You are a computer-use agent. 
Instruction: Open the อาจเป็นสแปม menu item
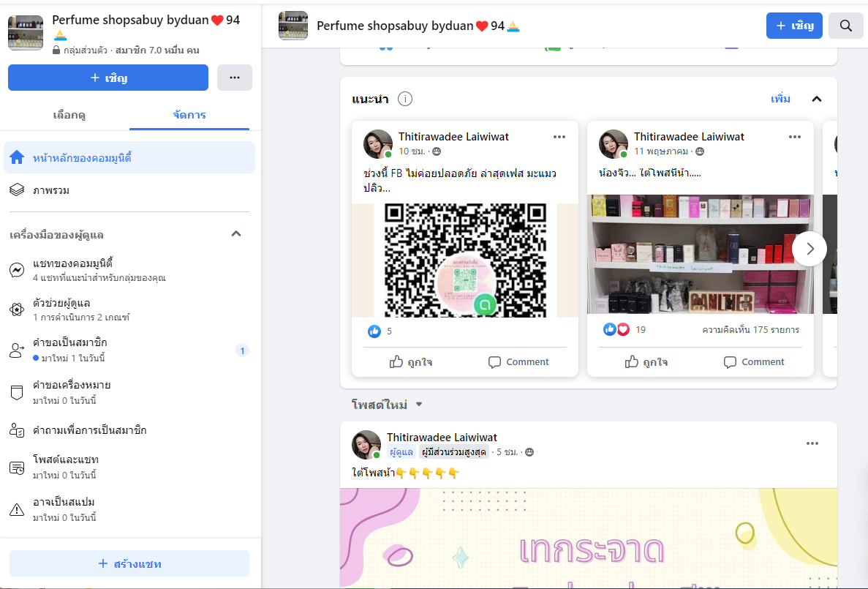(x=129, y=509)
